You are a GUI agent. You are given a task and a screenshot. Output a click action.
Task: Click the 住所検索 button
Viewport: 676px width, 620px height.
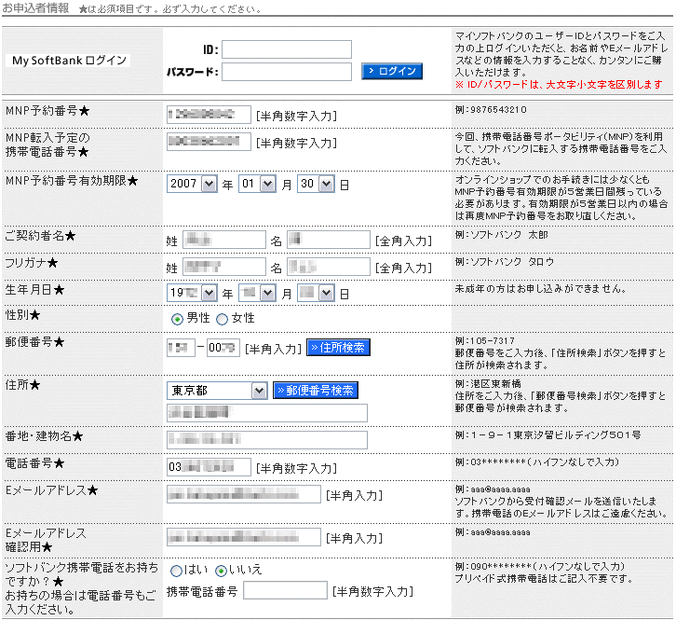[338, 348]
